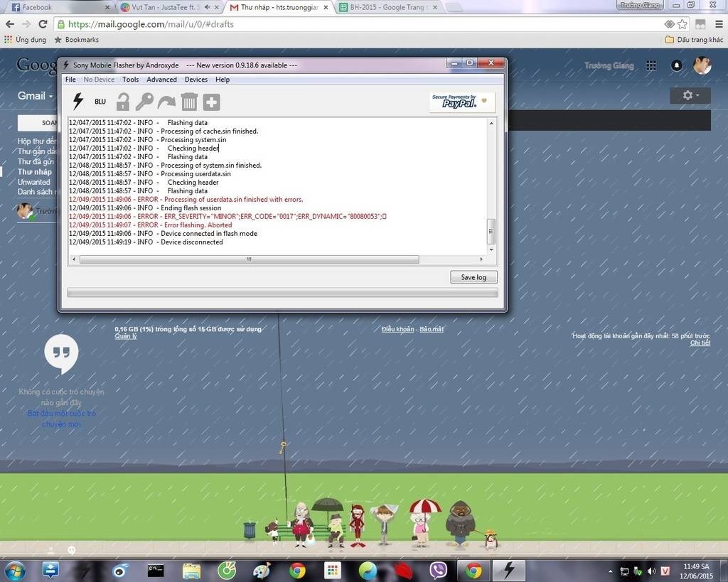Click the 'Ending flash session' log line
The width and height of the screenshot is (728, 582).
[145, 208]
